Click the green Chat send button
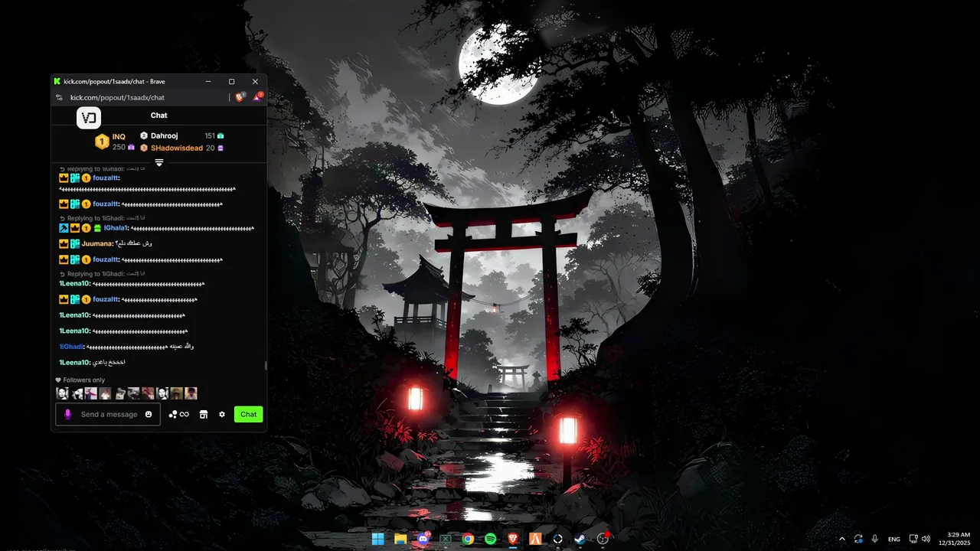The width and height of the screenshot is (980, 551). click(x=249, y=414)
